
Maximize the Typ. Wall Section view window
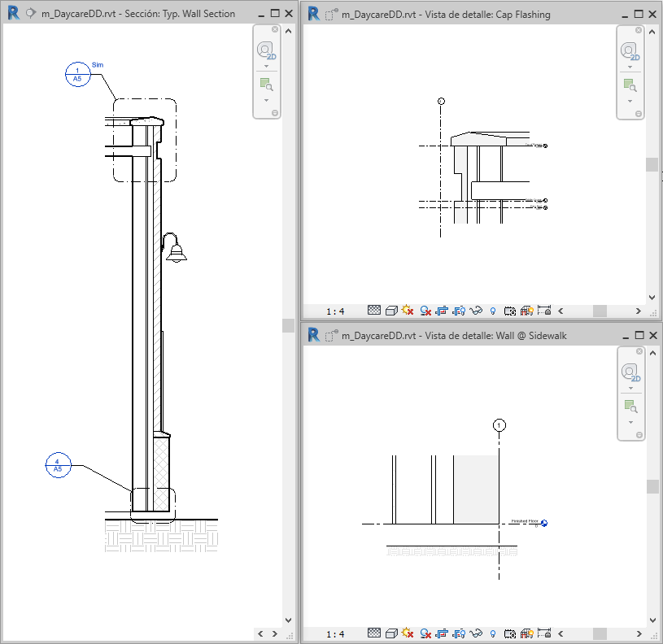[x=275, y=13]
